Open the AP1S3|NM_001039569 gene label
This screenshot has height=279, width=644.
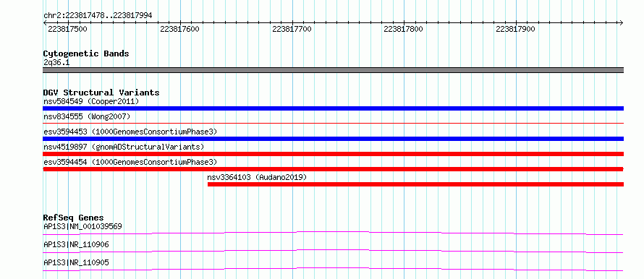tap(82, 226)
